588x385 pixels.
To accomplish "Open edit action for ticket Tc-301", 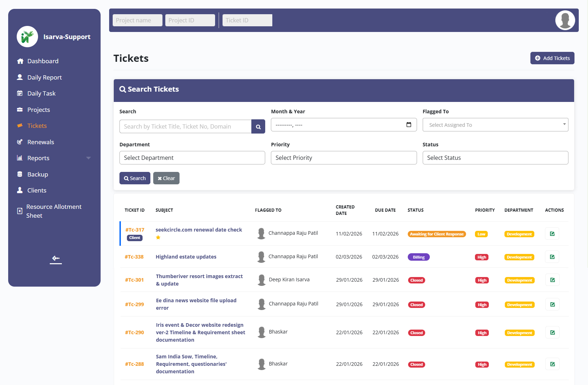I will click(x=552, y=280).
